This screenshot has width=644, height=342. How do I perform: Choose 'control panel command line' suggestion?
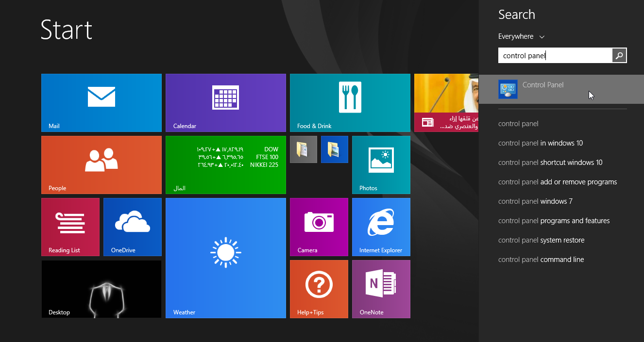click(x=541, y=260)
